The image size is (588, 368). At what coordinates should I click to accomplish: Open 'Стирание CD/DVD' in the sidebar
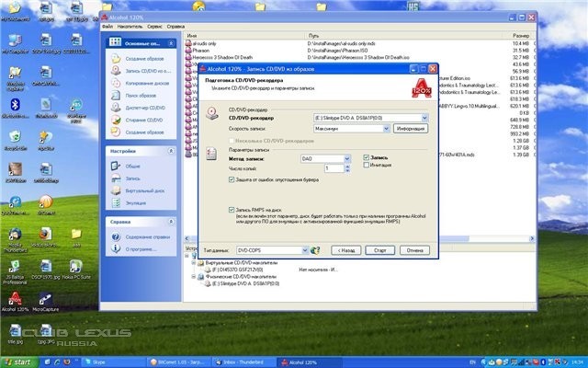coord(146,120)
